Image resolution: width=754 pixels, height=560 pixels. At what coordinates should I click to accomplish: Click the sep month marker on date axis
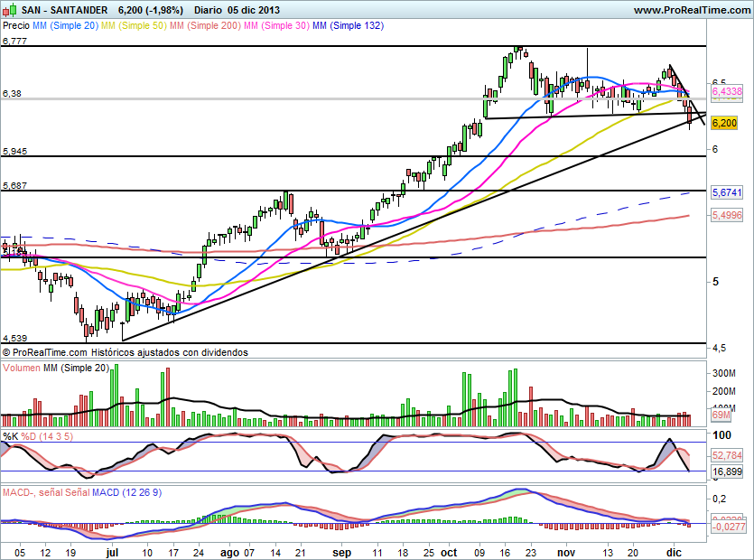click(x=342, y=553)
